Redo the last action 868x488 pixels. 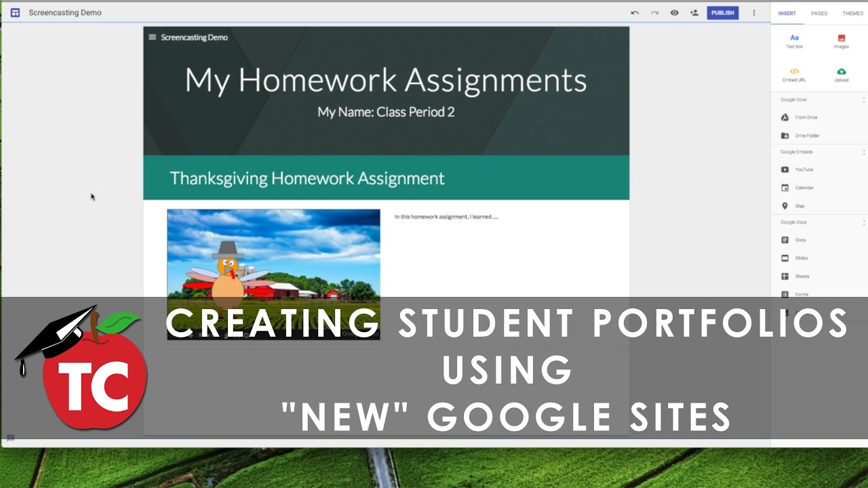654,13
